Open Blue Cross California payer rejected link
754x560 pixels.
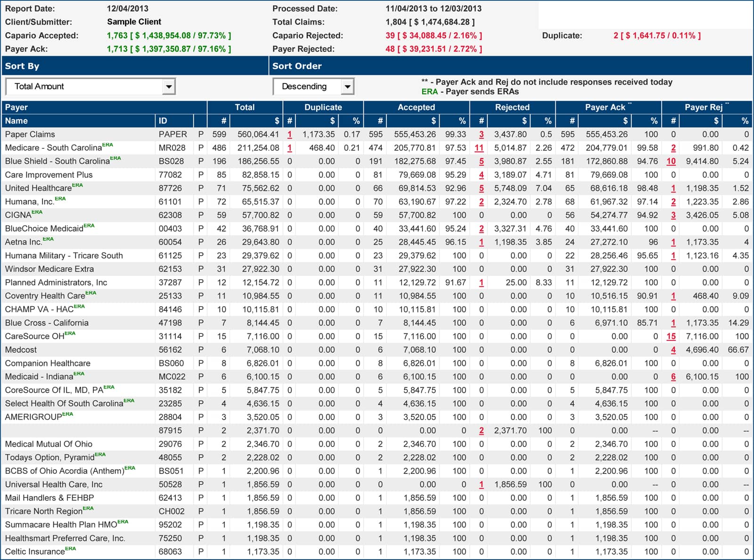(x=673, y=323)
